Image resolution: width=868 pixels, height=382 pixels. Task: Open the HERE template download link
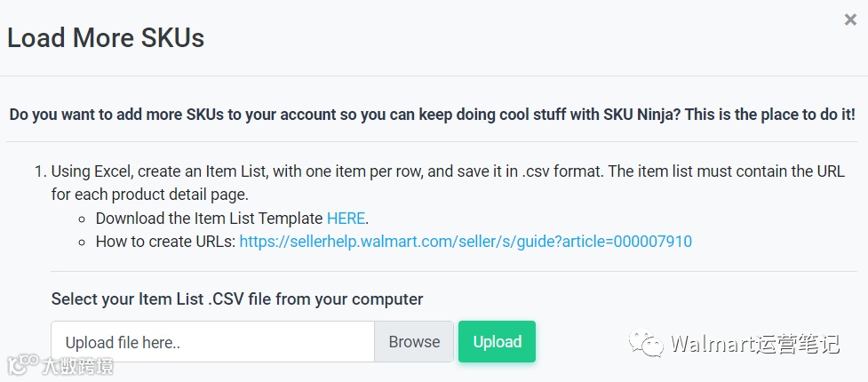click(x=346, y=218)
